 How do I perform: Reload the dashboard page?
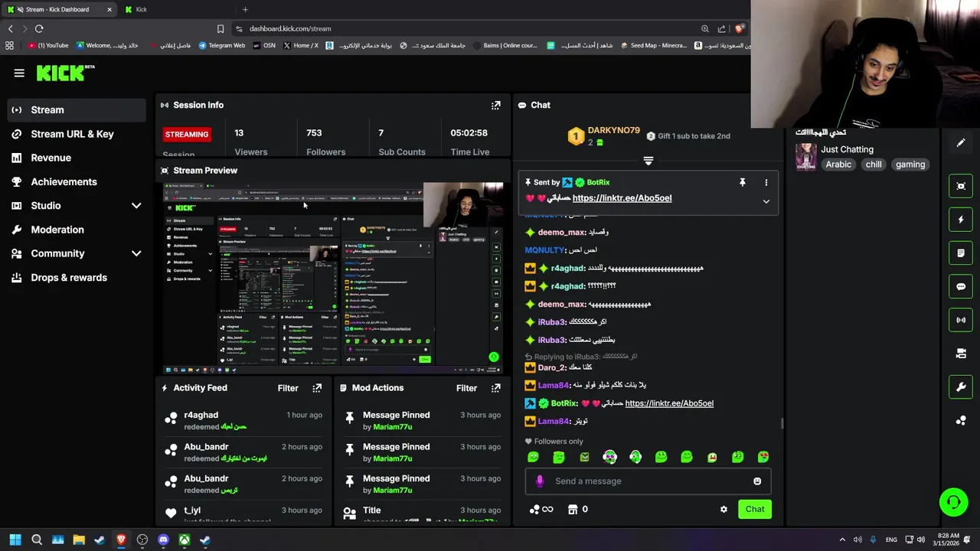39,29
